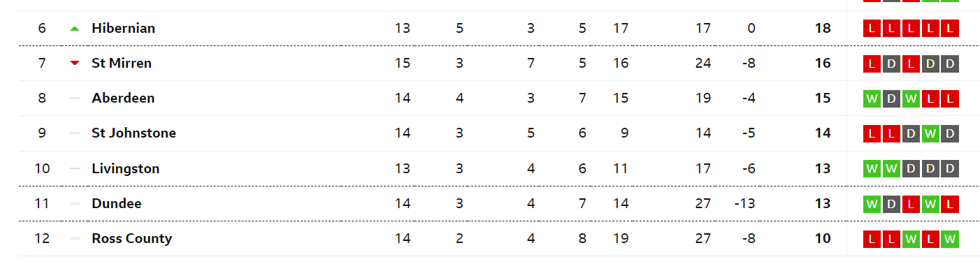Image resolution: width=980 pixels, height=264 pixels.
Task: Open the Ross County team link
Action: coord(131,239)
